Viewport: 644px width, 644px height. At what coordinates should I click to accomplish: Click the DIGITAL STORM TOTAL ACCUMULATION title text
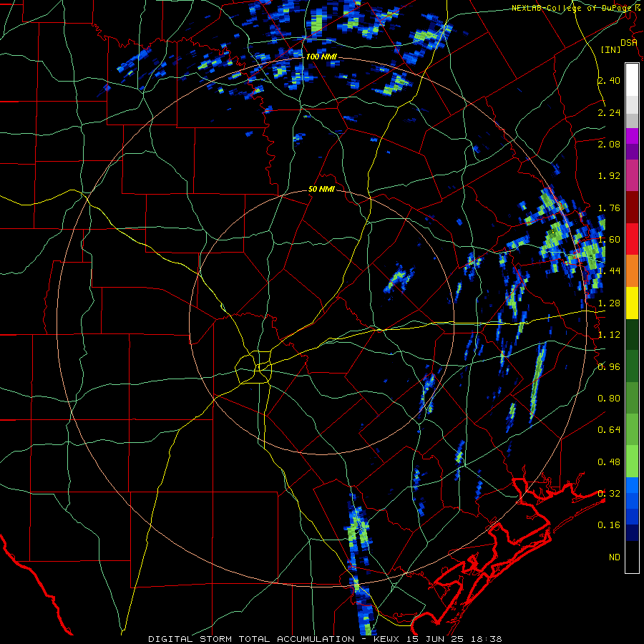click(x=251, y=639)
